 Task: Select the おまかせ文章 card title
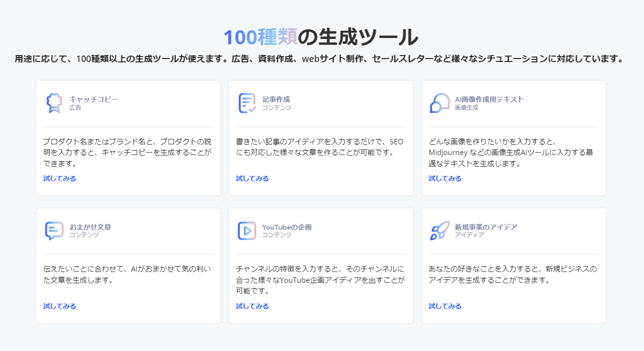click(x=90, y=227)
